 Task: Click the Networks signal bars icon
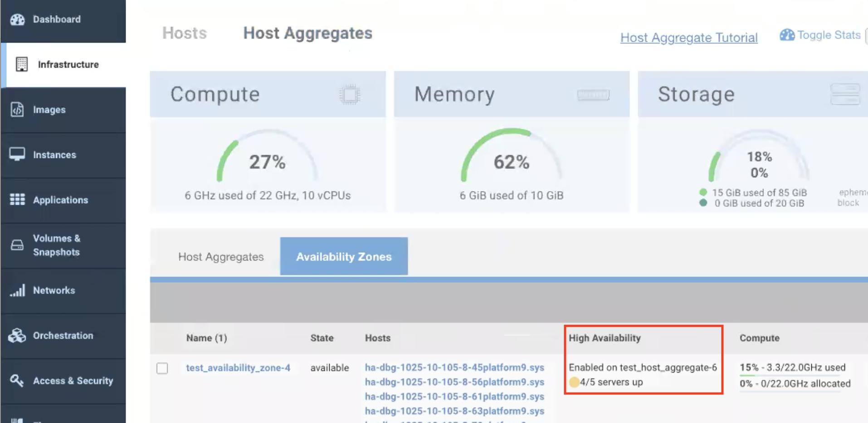click(x=17, y=290)
